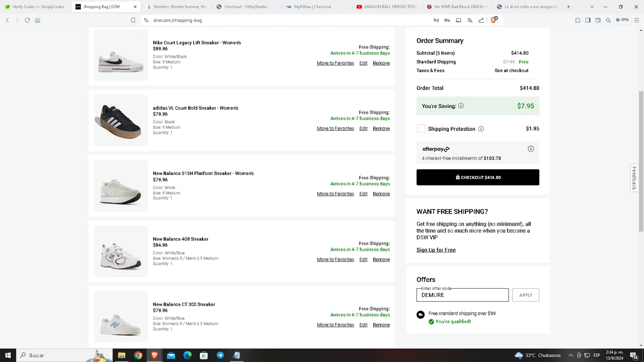Expand tab search dropdown

coord(592,7)
